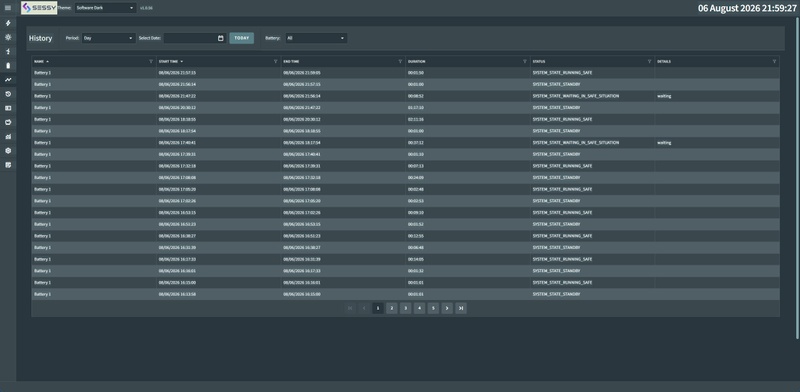800x392 pixels.
Task: Sort by Status column header
Action: pos(539,61)
